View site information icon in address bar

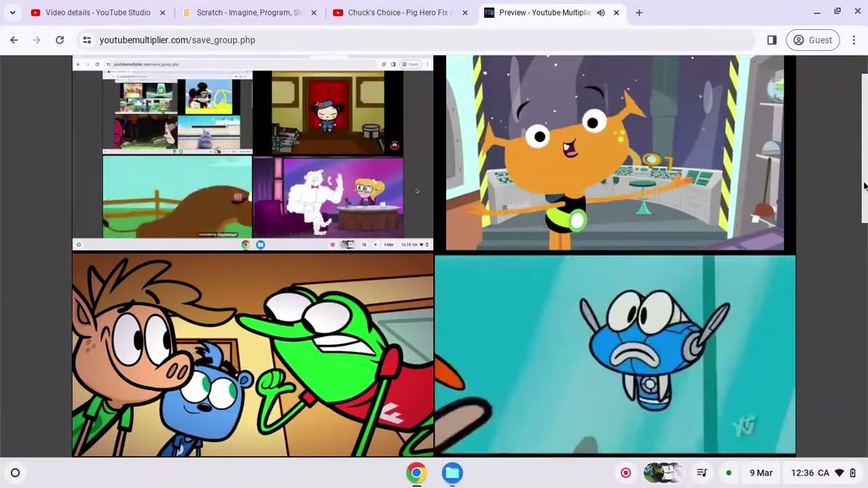[x=87, y=40]
